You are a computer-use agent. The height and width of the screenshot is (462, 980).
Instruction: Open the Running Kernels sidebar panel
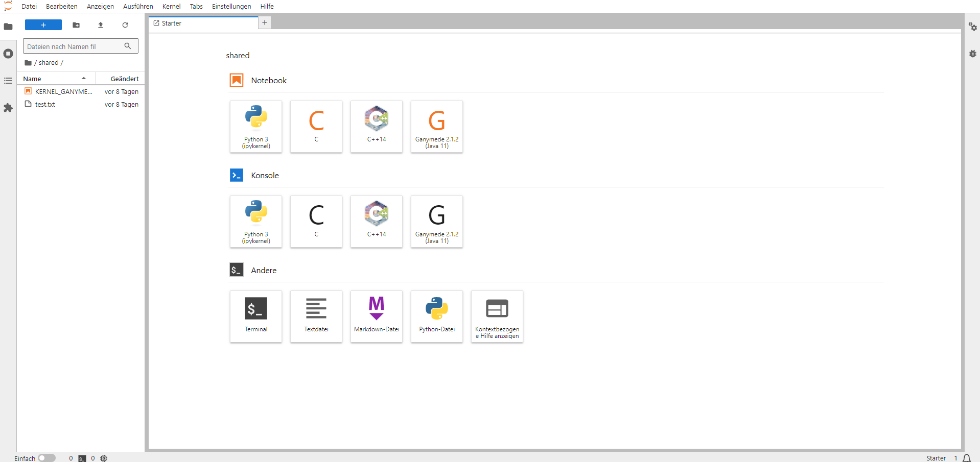(x=8, y=54)
